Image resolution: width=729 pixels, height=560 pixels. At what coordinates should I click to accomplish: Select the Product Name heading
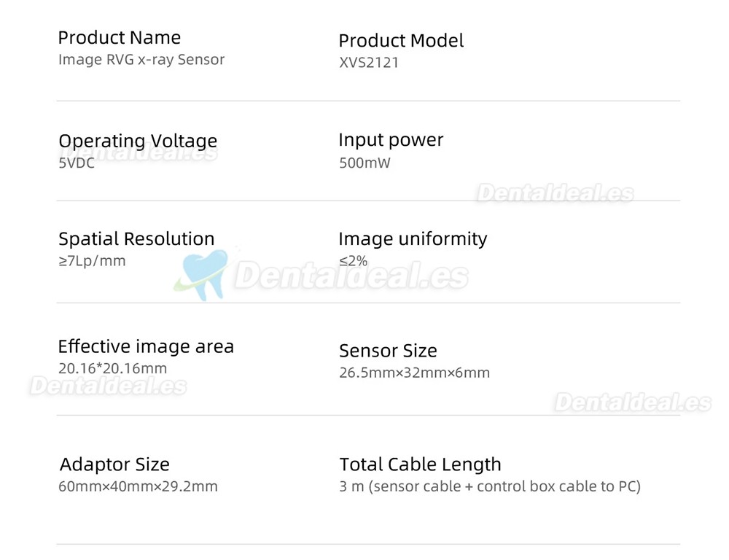click(x=120, y=38)
